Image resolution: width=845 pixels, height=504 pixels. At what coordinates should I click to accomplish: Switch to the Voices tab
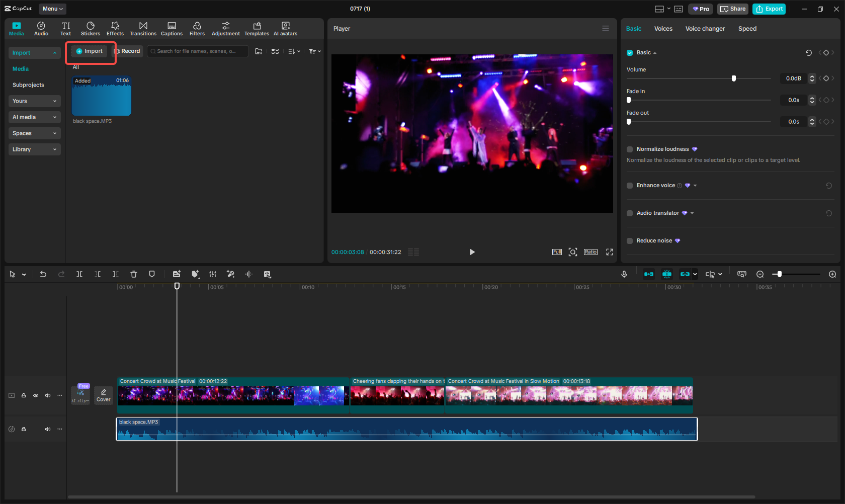click(663, 29)
